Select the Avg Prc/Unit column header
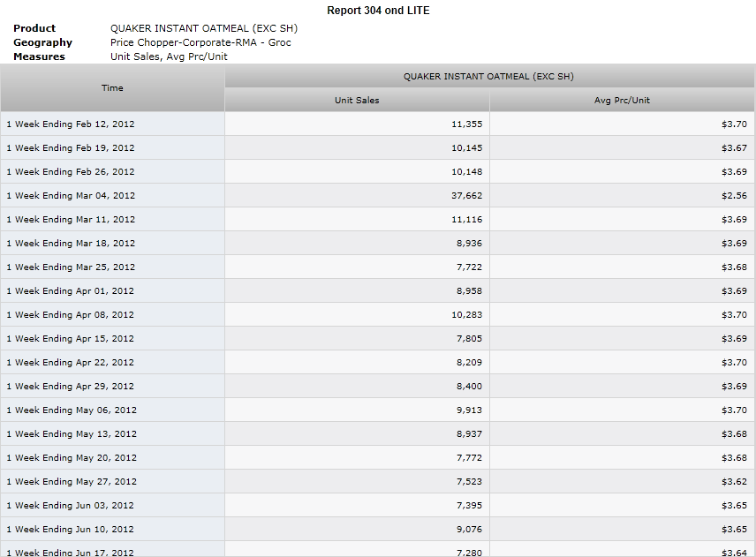This screenshot has height=557, width=756. tap(622, 101)
